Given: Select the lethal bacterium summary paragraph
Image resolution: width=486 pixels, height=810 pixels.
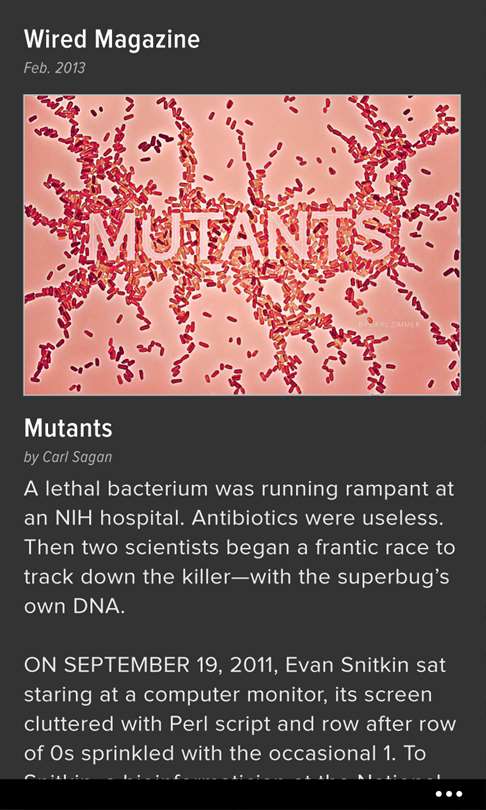Looking at the screenshot, I should (240, 548).
